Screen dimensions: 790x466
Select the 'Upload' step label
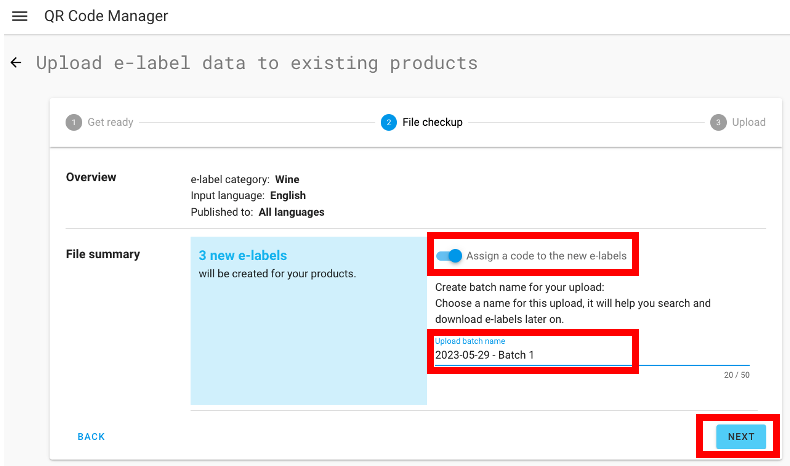[748, 122]
